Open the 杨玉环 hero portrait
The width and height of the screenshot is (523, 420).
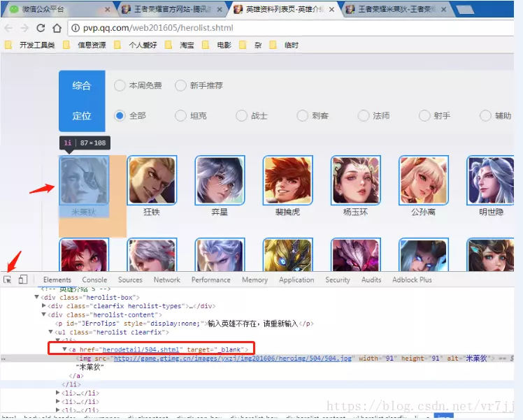[x=356, y=180]
